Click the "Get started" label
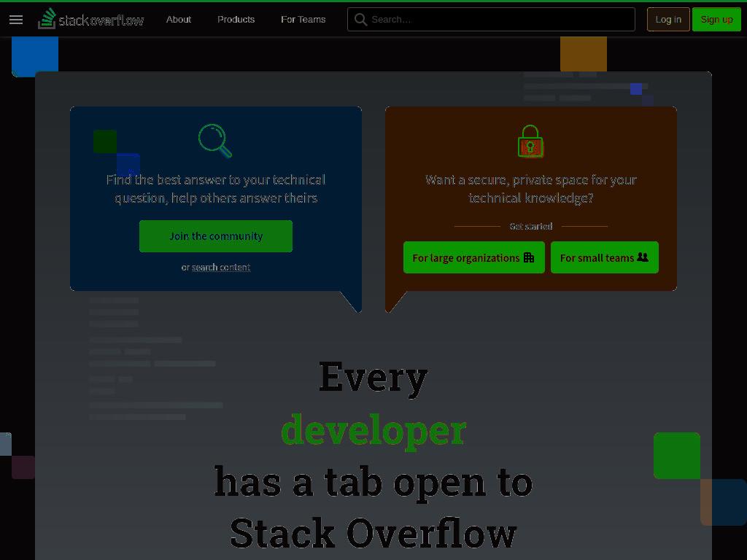 531,226
